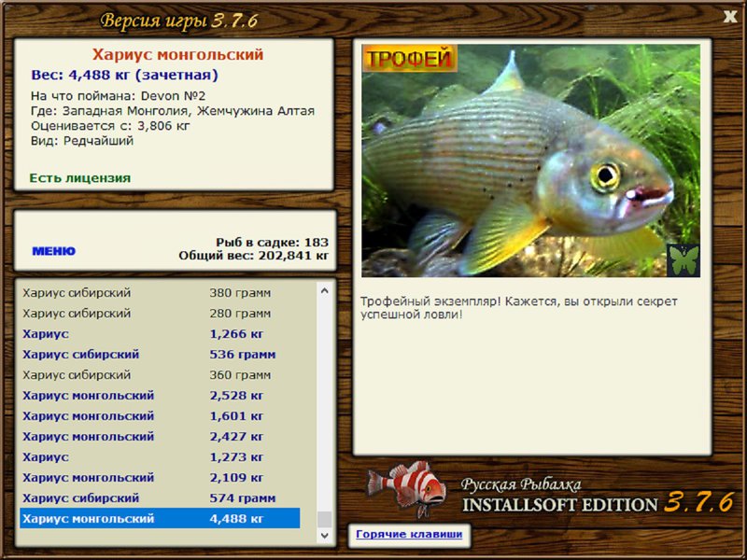Screen dimensions: 747x560
Task: Click the trophy fish photo
Action: coord(530,161)
